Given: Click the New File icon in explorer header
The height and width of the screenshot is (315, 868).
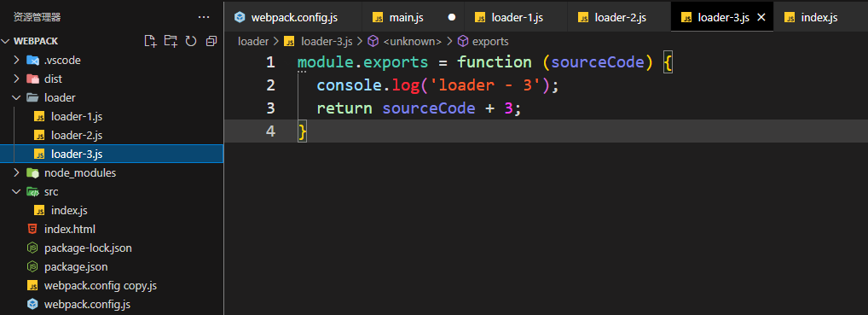Looking at the screenshot, I should point(150,41).
